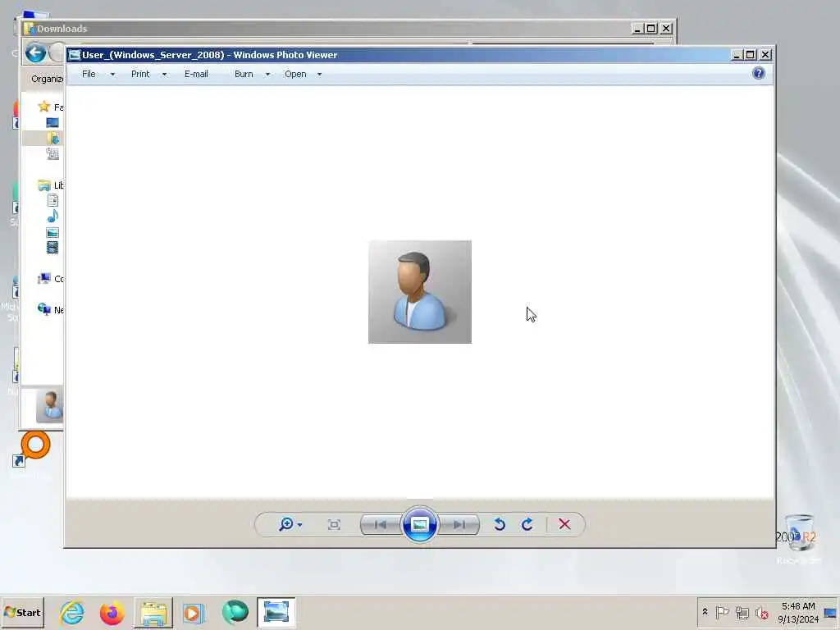
Task: Click user thumbnail in Downloads details pane
Action: 50,406
